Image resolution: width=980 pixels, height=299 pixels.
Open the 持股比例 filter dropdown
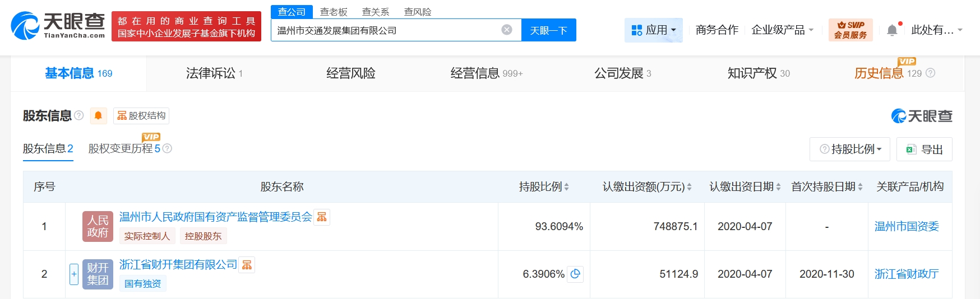(850, 149)
